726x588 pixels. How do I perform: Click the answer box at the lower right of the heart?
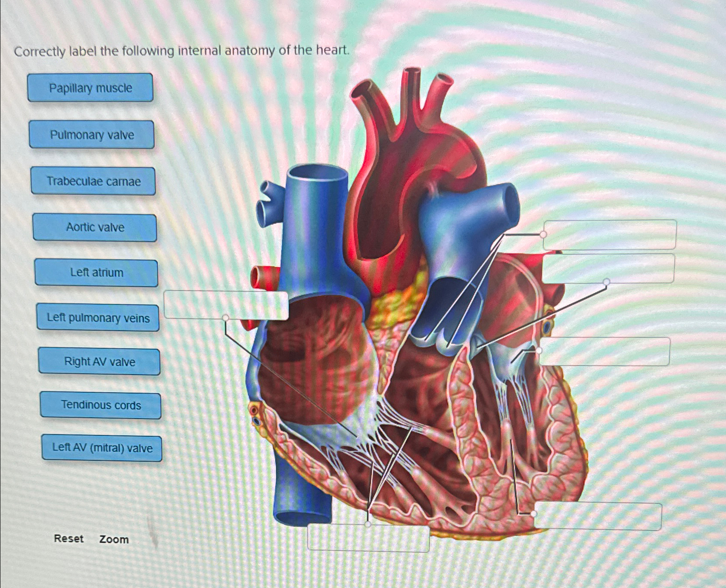598,516
